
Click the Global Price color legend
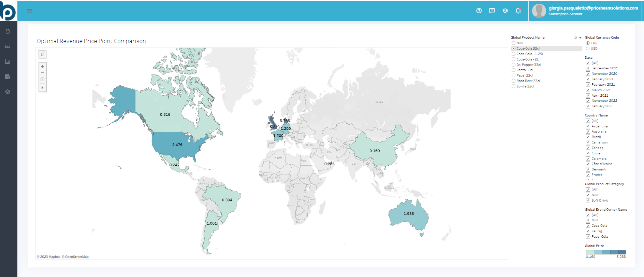pyautogui.click(x=606, y=252)
